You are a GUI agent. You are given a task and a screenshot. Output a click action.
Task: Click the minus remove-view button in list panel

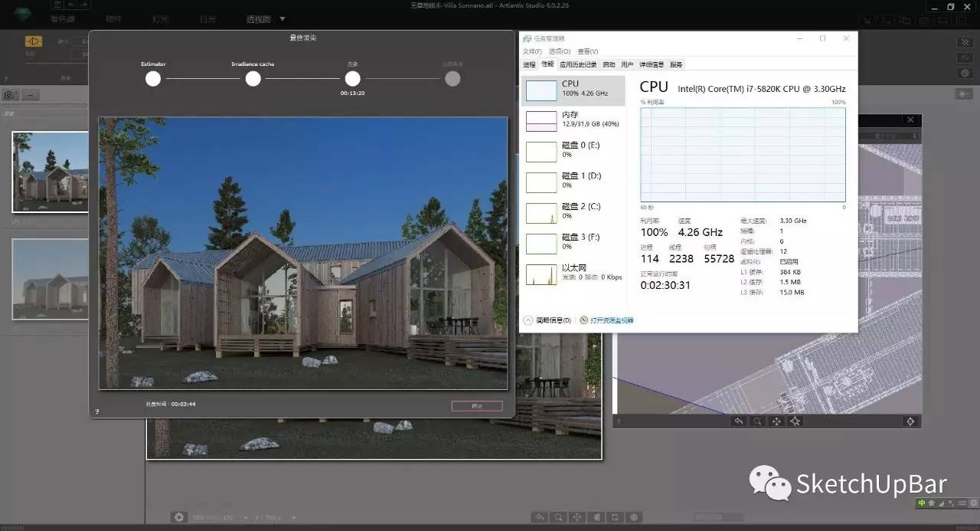[x=30, y=95]
